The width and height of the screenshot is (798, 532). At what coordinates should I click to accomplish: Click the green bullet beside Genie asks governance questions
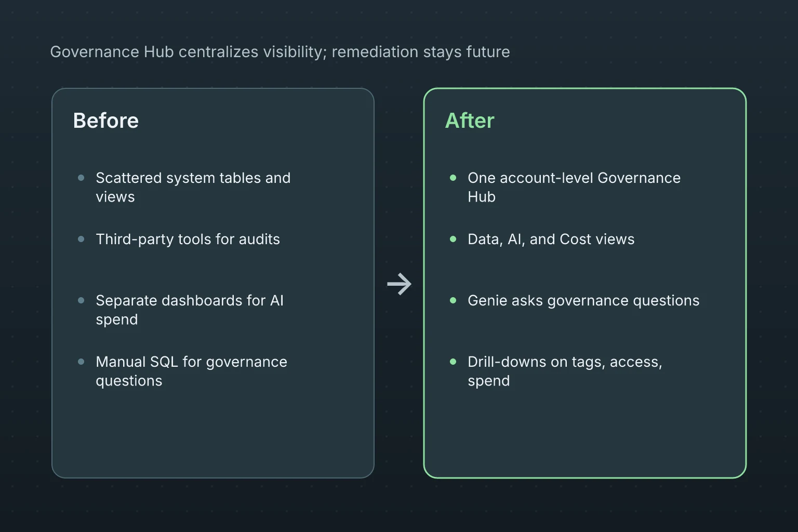(453, 300)
